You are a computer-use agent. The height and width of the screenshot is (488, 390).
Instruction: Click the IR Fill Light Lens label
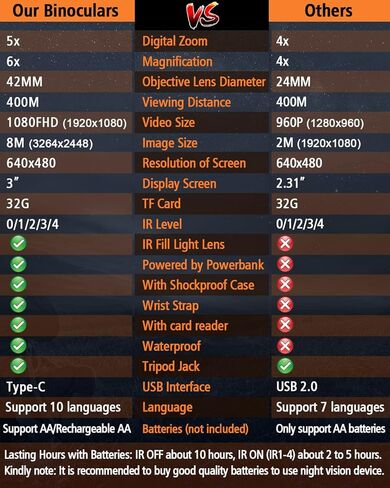pyautogui.click(x=183, y=245)
